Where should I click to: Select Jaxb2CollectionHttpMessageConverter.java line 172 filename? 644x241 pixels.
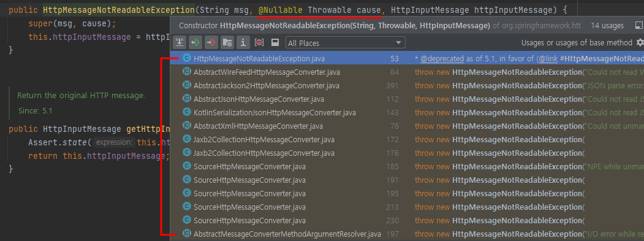click(263, 140)
